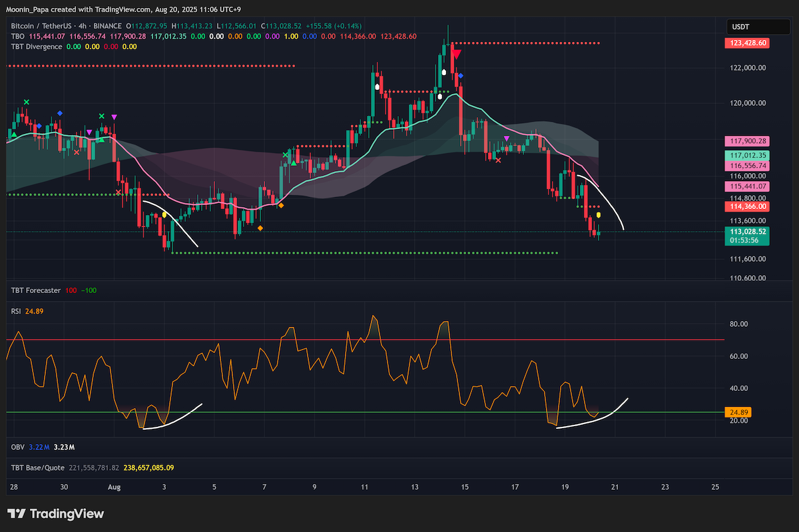
Task: Open the OBV indicator pane label
Action: pos(17,447)
